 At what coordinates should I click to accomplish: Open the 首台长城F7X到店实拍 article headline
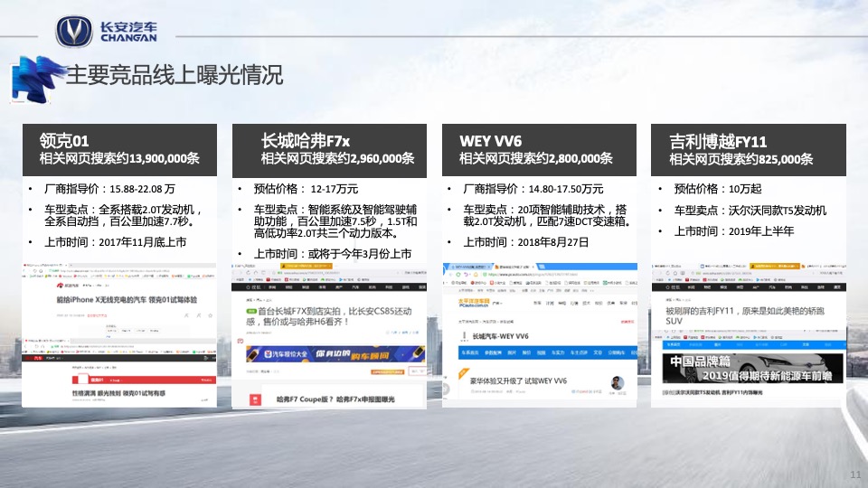329,316
